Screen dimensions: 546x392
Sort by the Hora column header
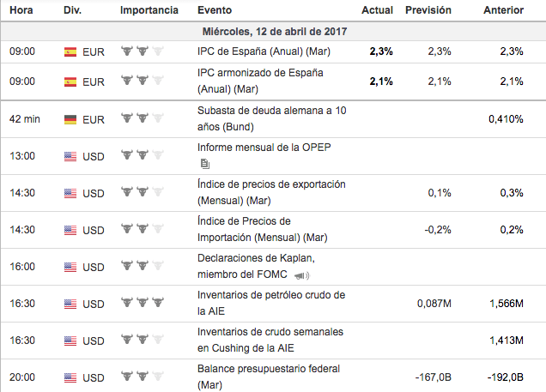pos(21,10)
